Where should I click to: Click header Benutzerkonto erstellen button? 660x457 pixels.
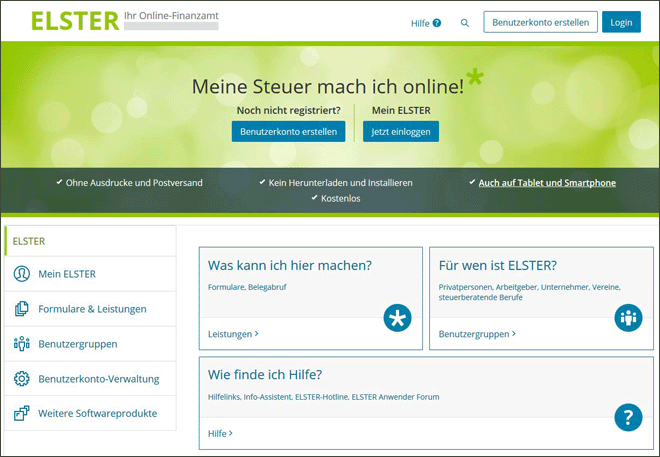pyautogui.click(x=540, y=22)
